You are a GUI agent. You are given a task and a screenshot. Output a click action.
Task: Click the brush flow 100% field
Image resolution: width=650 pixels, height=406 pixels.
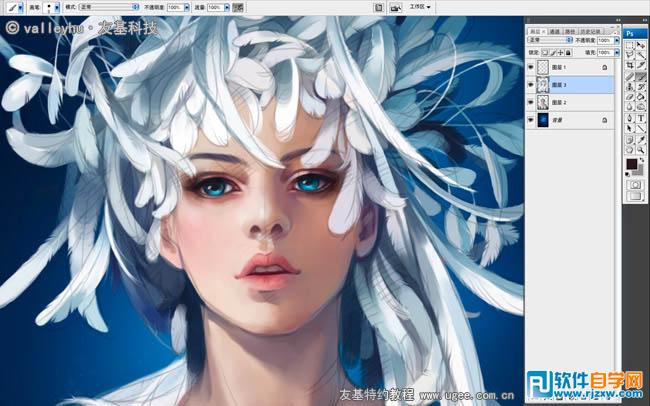pos(216,7)
